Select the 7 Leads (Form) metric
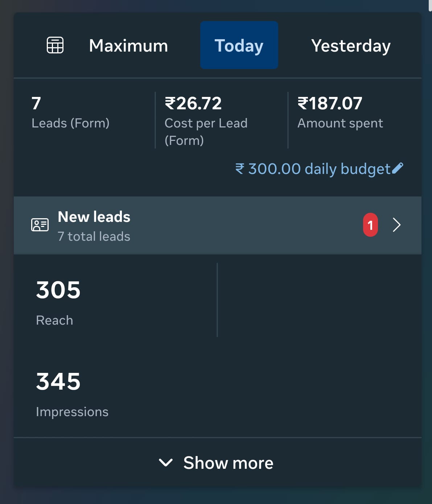 point(70,113)
